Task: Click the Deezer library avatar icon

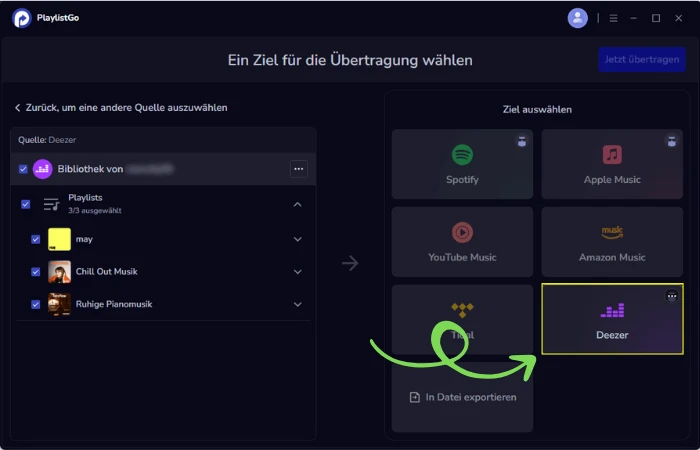Action: (x=42, y=169)
